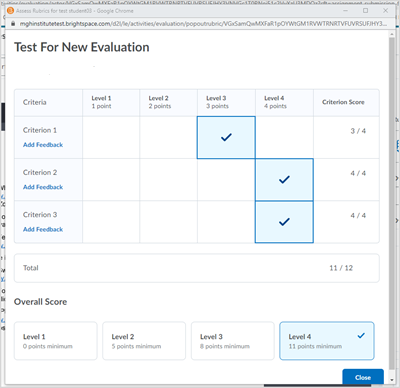Click the Criterion 1 row label

click(x=40, y=130)
